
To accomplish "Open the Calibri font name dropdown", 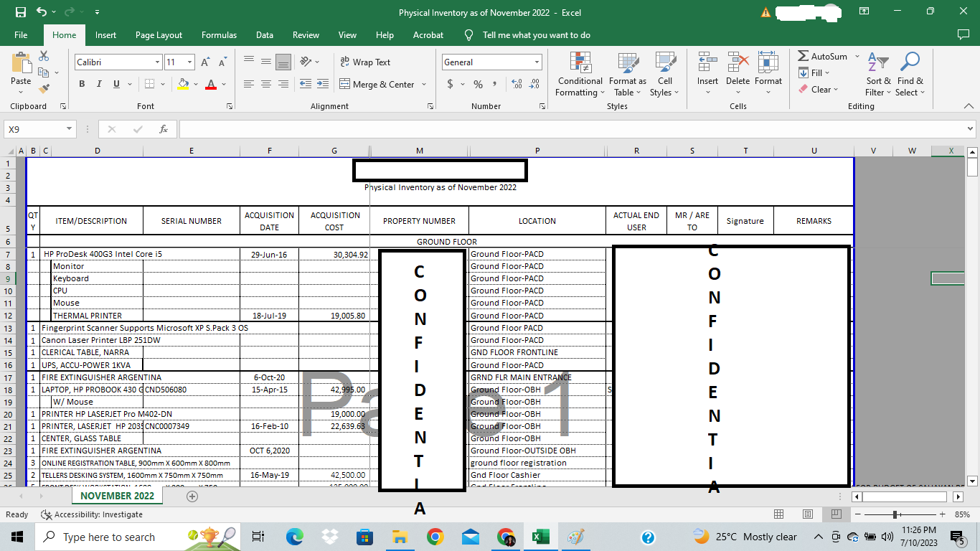I will 157,62.
